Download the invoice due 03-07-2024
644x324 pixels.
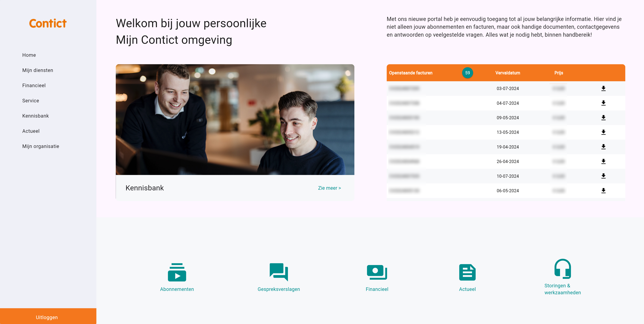click(603, 88)
